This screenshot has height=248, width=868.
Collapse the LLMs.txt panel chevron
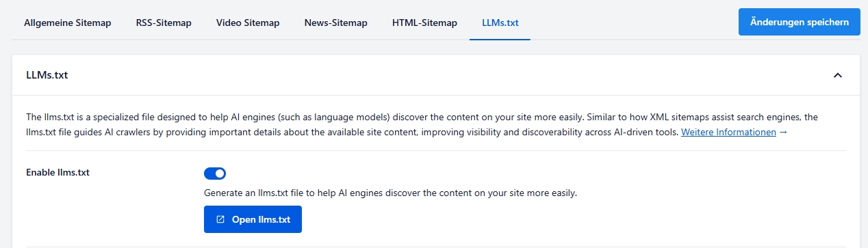pyautogui.click(x=837, y=75)
